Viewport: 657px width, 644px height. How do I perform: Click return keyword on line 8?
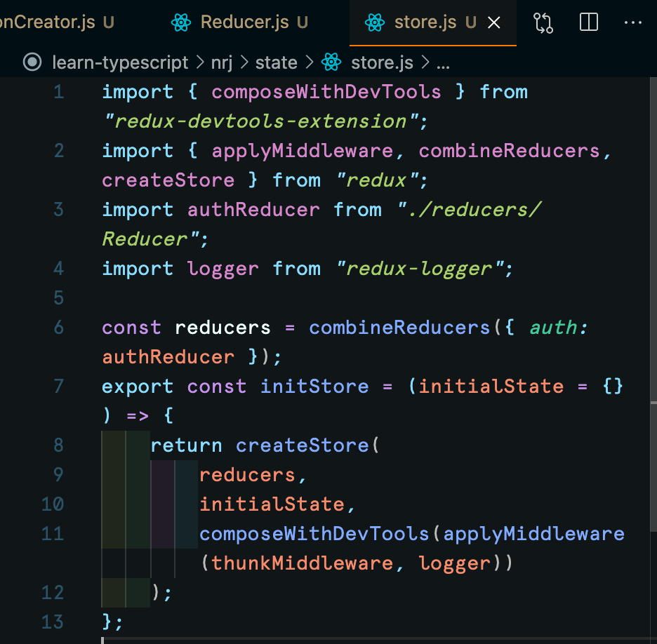pos(187,445)
